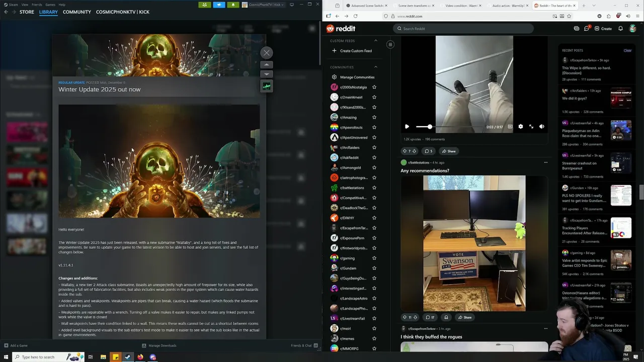Collapse the Communities section
This screenshot has height=362, width=644.
pos(375,67)
